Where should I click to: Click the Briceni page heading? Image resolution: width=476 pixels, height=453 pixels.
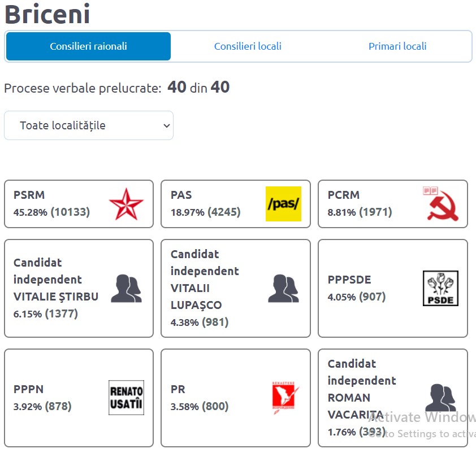coord(47,14)
